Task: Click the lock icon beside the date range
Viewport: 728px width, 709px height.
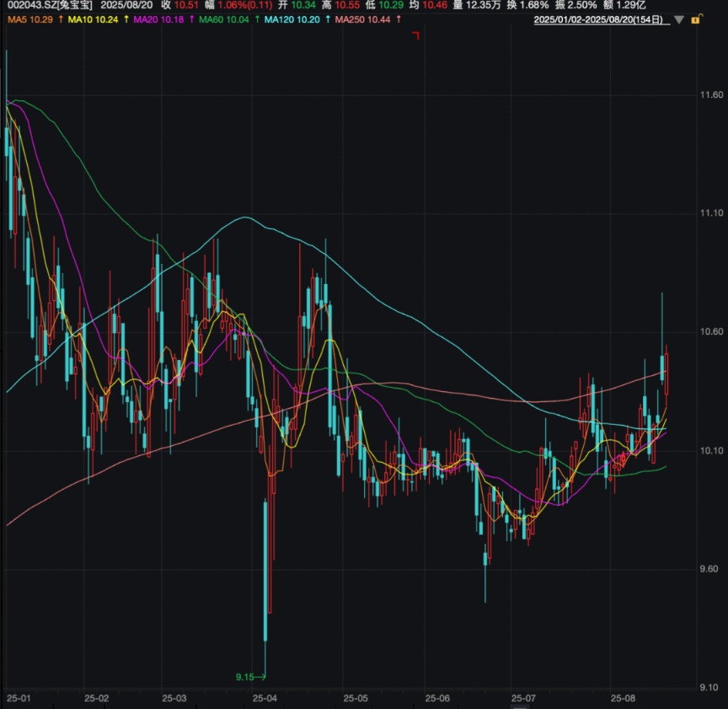Action: (x=696, y=19)
